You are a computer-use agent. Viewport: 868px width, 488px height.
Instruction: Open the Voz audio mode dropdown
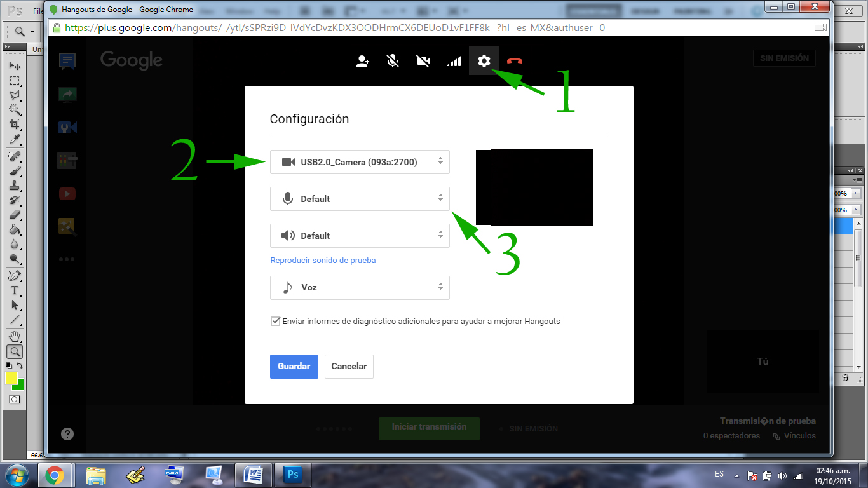coord(360,288)
